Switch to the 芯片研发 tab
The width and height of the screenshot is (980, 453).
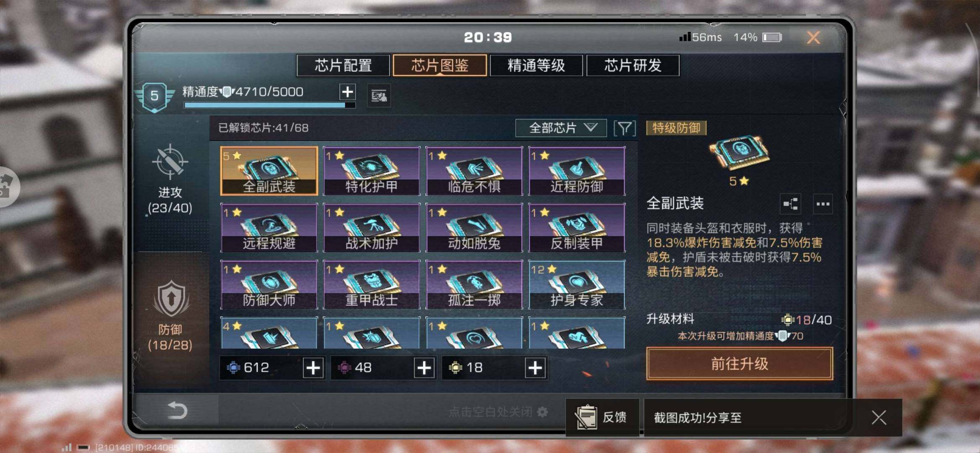click(633, 65)
